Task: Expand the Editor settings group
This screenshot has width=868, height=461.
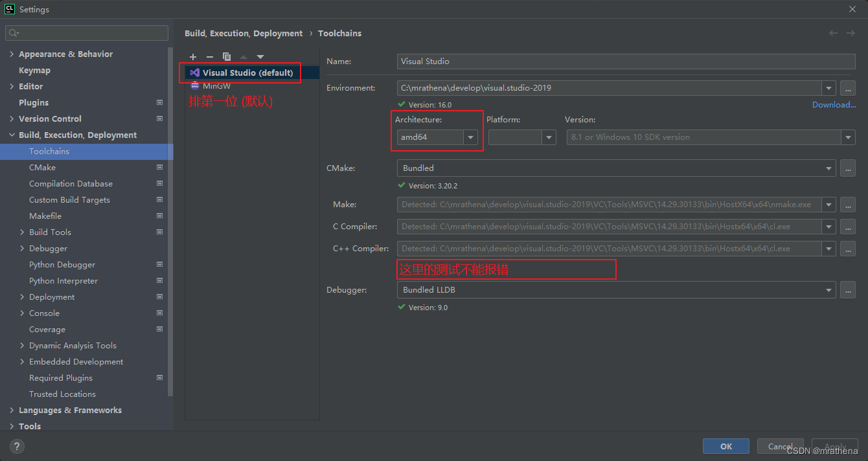Action: click(x=12, y=86)
